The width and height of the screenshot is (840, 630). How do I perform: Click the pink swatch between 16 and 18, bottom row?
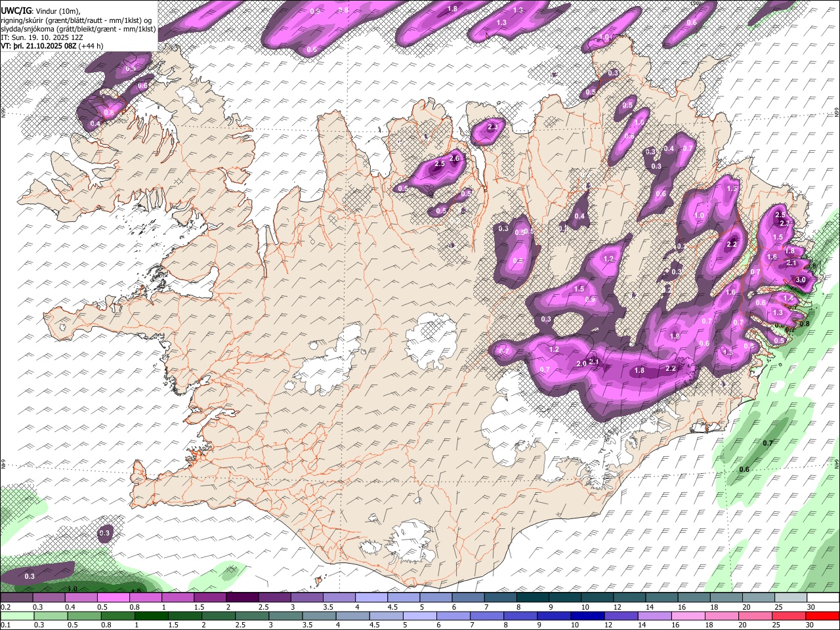[688, 616]
